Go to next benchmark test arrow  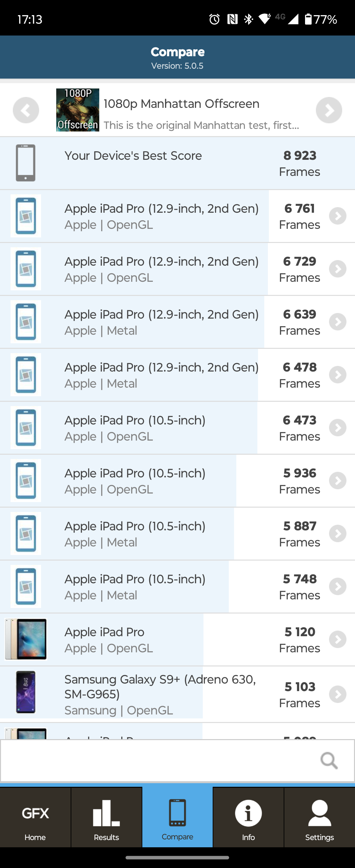pos(329,110)
